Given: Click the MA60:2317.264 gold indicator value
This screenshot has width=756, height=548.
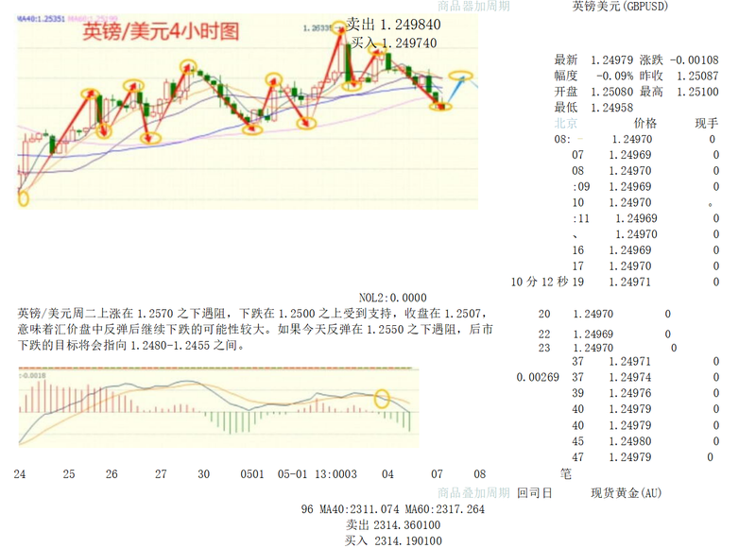Looking at the screenshot, I should click(444, 509).
